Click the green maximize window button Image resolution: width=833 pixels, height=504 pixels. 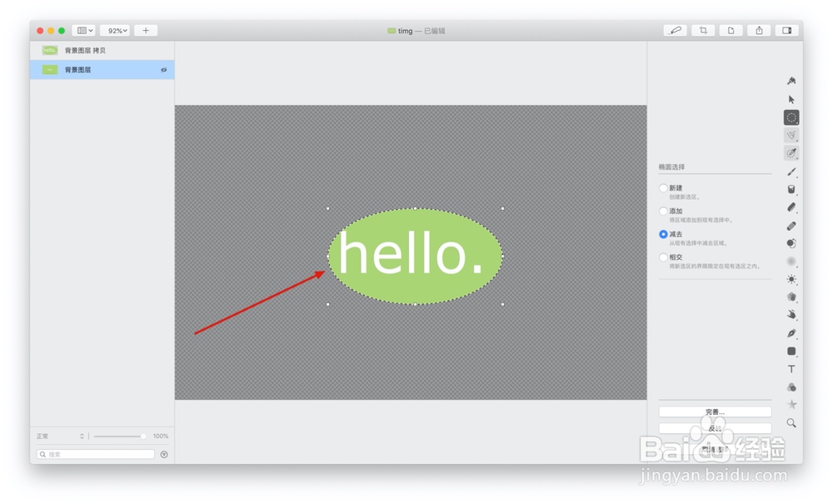62,31
